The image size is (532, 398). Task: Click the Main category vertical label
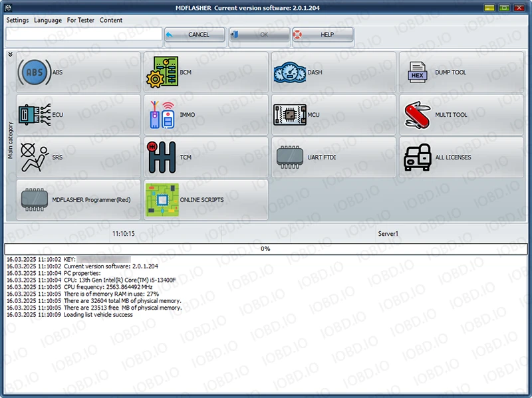pos(10,140)
